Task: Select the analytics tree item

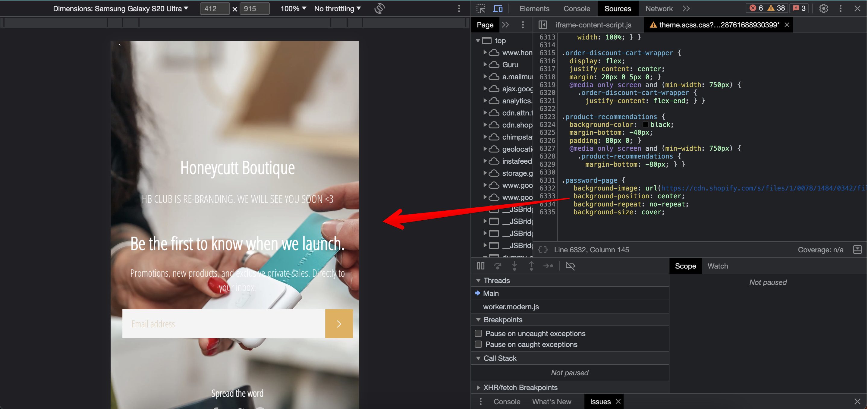Action: click(517, 101)
